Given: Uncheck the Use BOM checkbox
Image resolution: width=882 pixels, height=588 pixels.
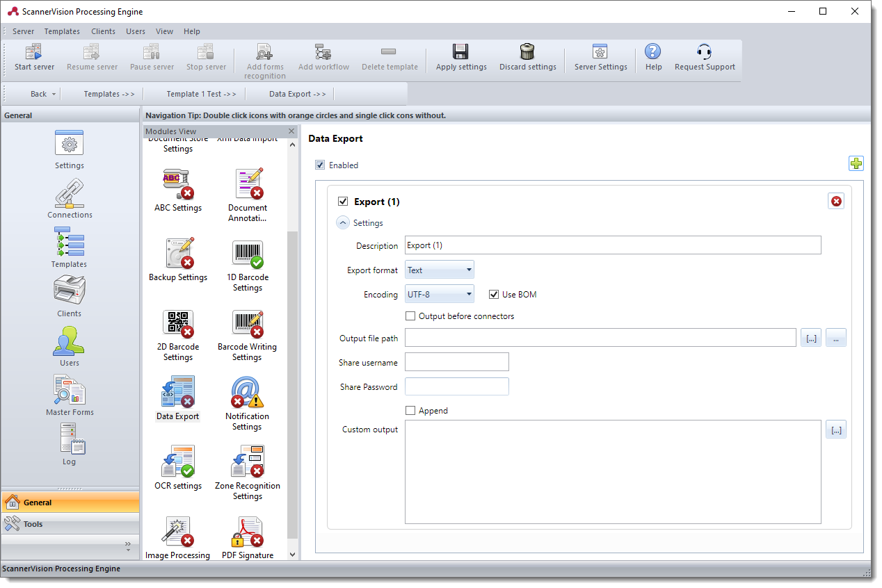Looking at the screenshot, I should point(494,295).
